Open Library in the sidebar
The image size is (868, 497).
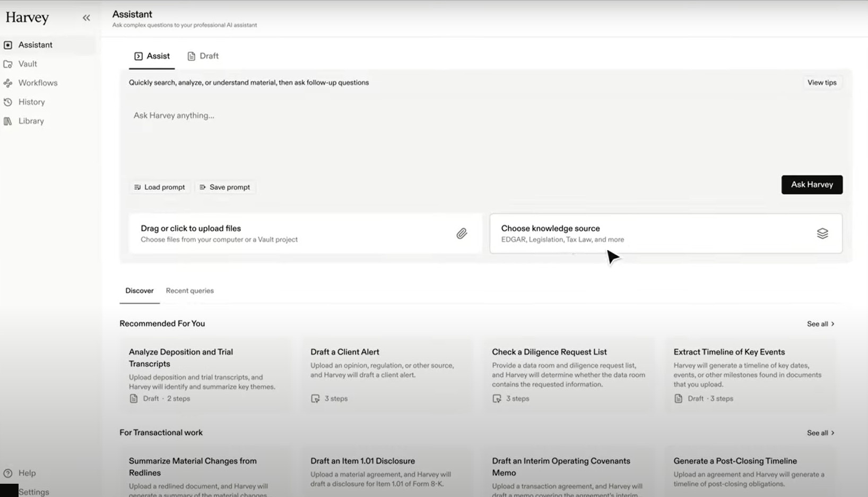48,121
